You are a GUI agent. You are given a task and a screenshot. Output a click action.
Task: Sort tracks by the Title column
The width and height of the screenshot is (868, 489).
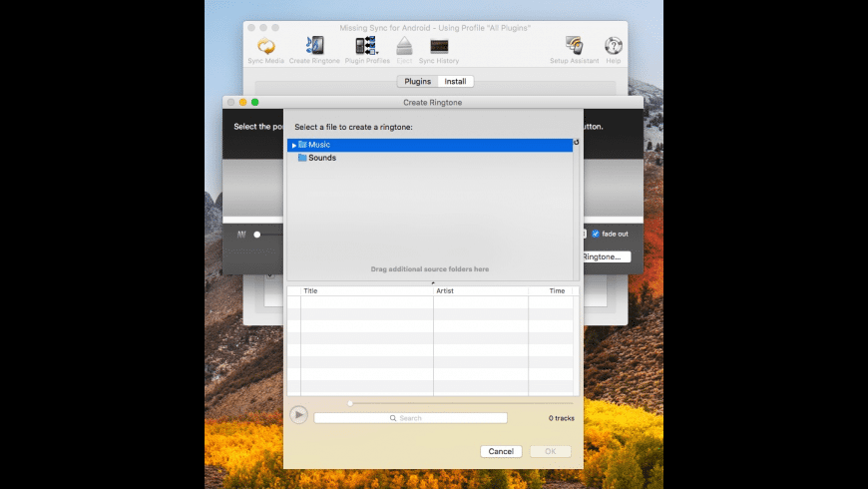367,290
